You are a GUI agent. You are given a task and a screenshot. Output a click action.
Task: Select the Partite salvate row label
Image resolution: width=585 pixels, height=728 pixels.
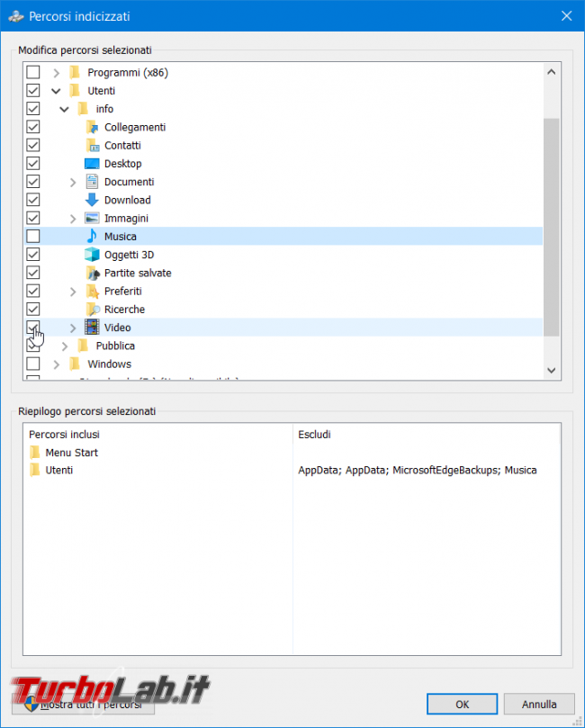[x=138, y=273]
